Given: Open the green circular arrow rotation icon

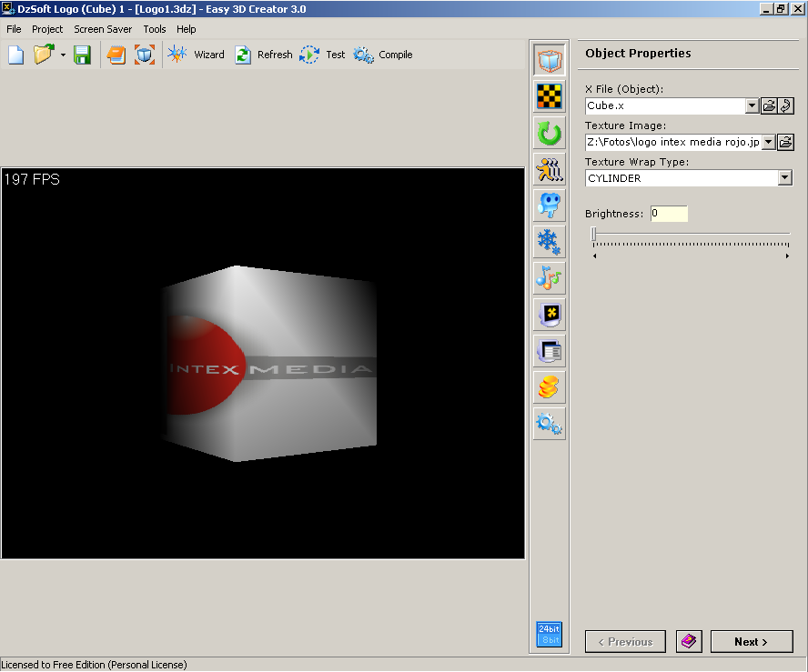Looking at the screenshot, I should (x=550, y=133).
